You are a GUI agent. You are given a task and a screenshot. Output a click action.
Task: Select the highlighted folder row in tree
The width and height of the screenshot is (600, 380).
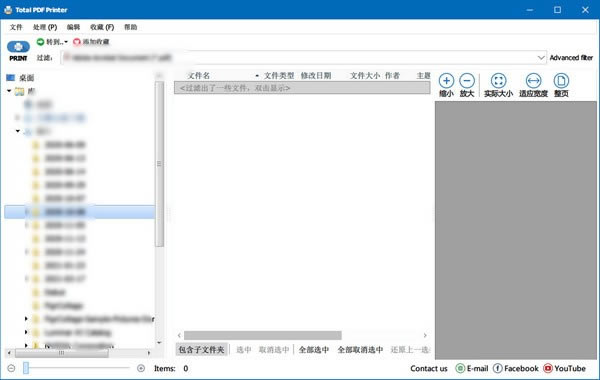[x=80, y=212]
